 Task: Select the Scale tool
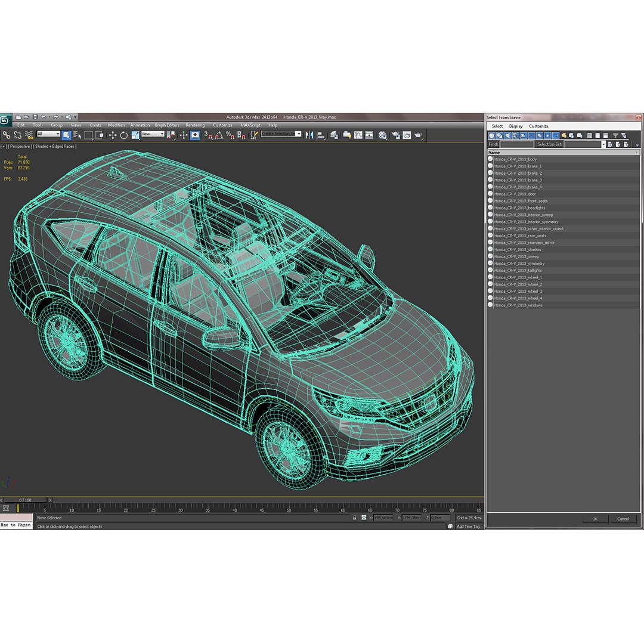point(135,135)
